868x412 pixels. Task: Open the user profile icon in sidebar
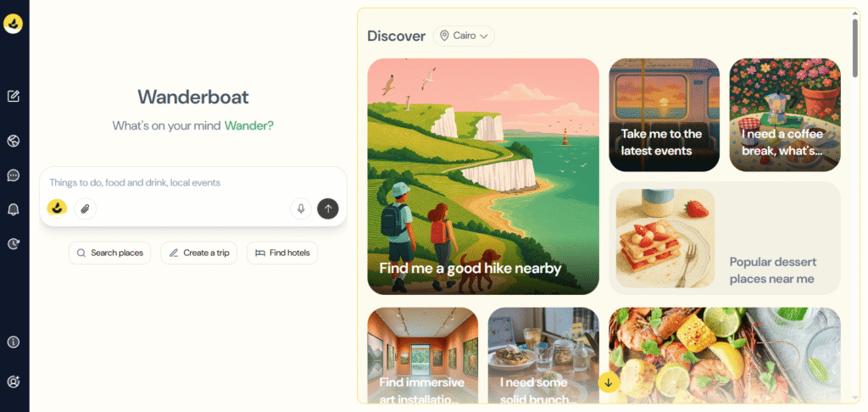coord(14,381)
